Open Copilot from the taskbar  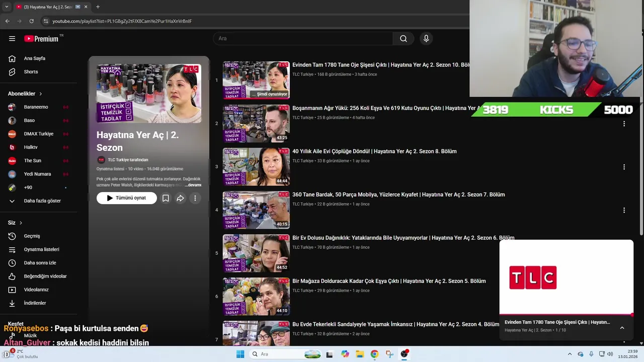pos(345,354)
